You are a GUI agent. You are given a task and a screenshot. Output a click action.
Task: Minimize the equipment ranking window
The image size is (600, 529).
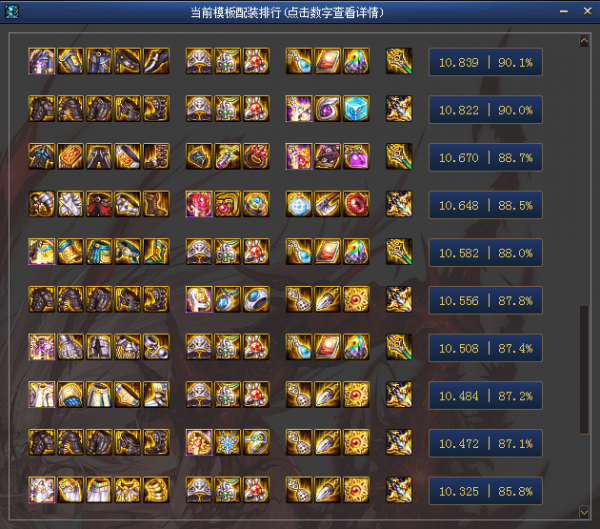point(564,11)
